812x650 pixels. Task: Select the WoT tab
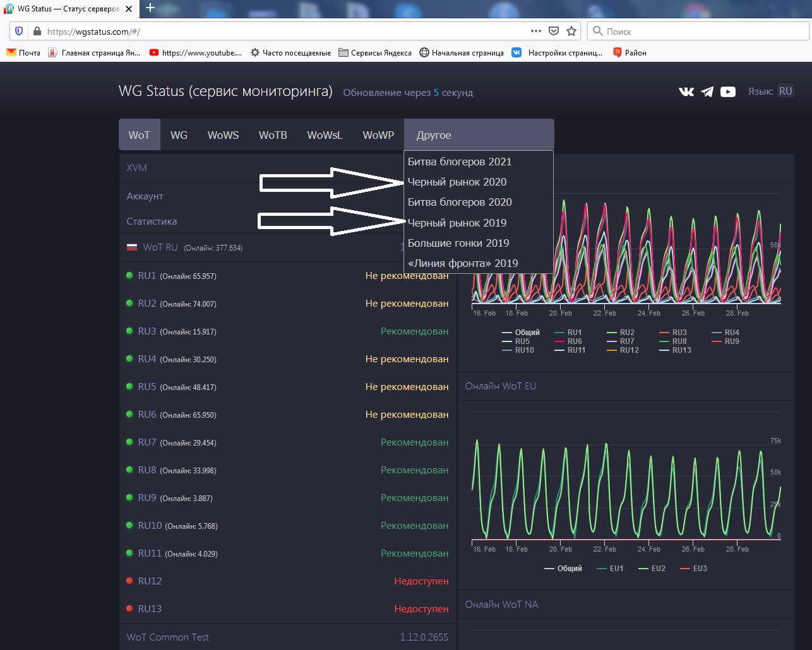click(x=140, y=135)
